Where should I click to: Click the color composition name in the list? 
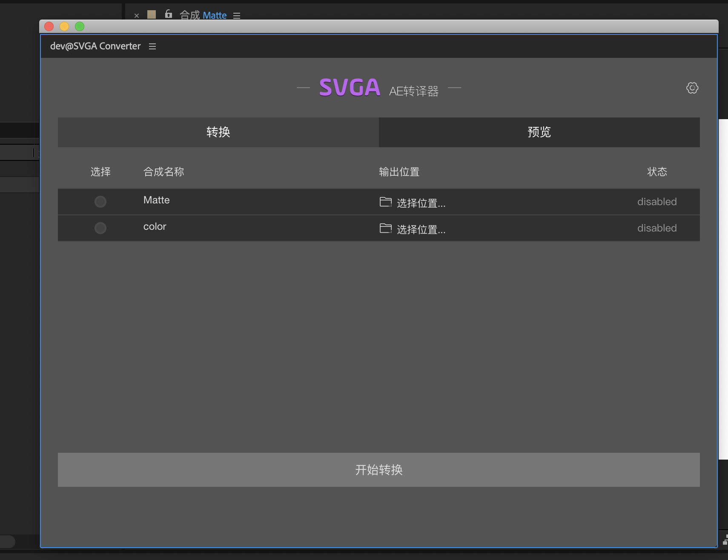tap(155, 226)
